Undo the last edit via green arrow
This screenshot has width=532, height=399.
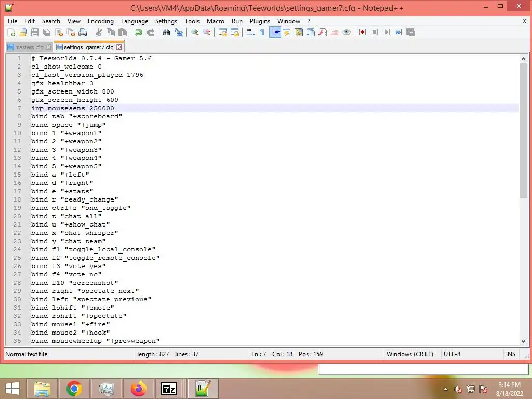tap(138, 32)
